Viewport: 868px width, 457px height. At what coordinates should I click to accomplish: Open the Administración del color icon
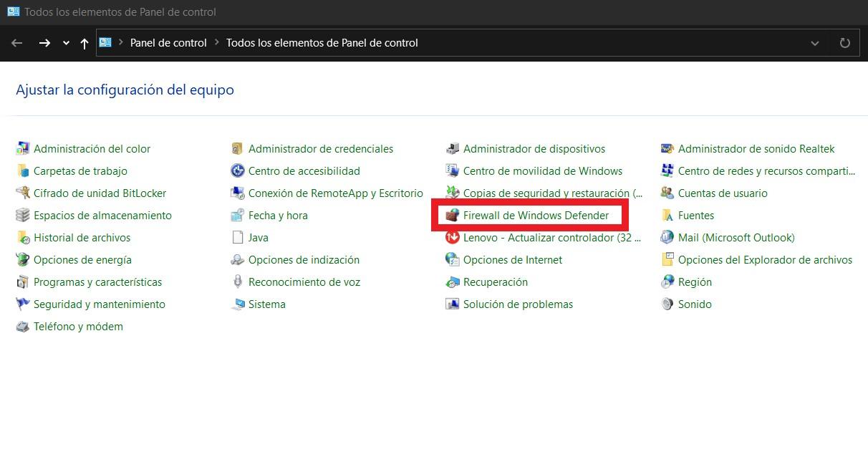pyautogui.click(x=23, y=149)
